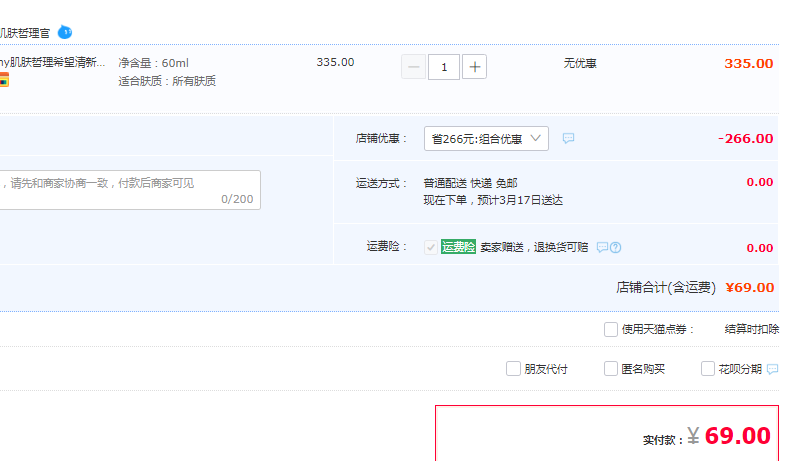Viewport: 793px width, 461px height.
Task: Toggle the 运费险 checkbox
Action: pyautogui.click(x=431, y=247)
